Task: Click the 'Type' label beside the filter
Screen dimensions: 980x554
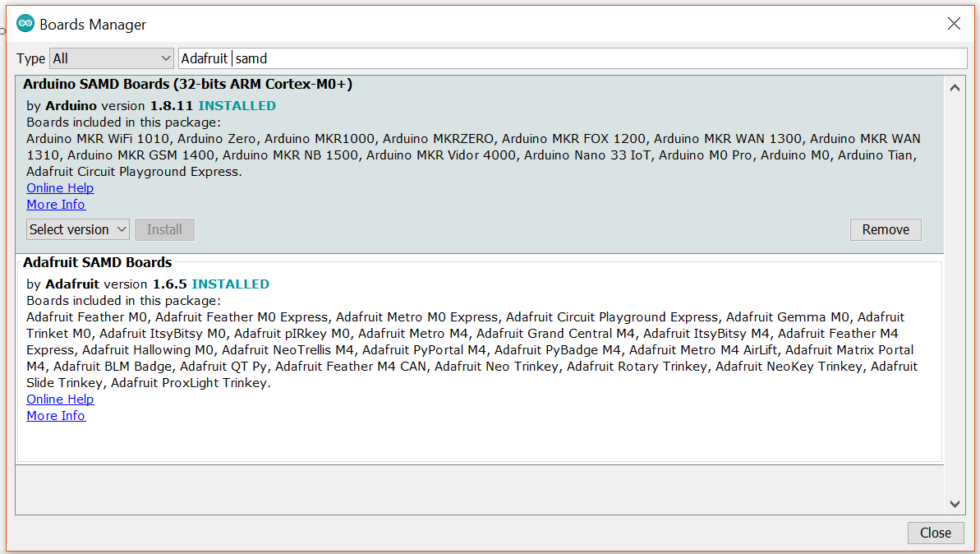Action: click(x=30, y=59)
